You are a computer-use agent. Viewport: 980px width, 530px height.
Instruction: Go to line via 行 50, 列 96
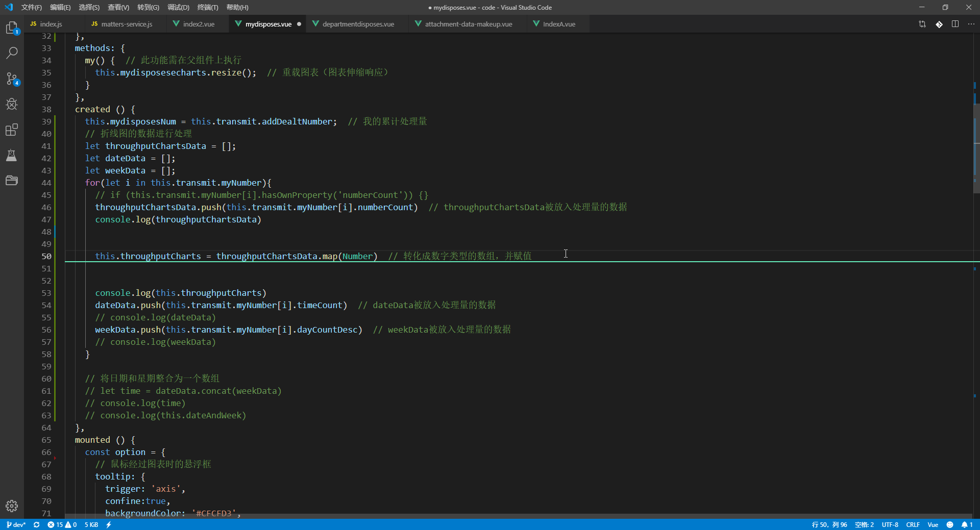click(x=829, y=524)
